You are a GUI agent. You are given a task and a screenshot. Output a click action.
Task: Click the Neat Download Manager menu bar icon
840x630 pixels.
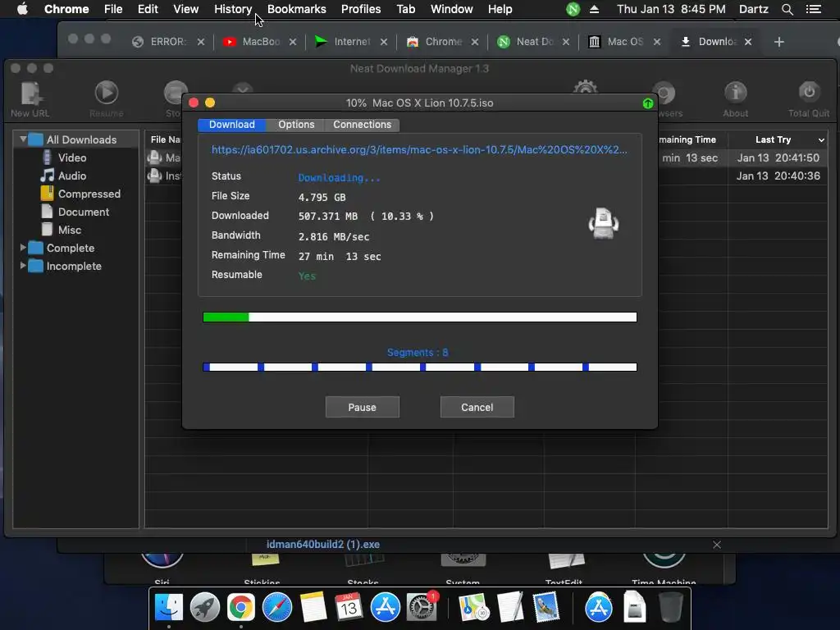coord(573,9)
